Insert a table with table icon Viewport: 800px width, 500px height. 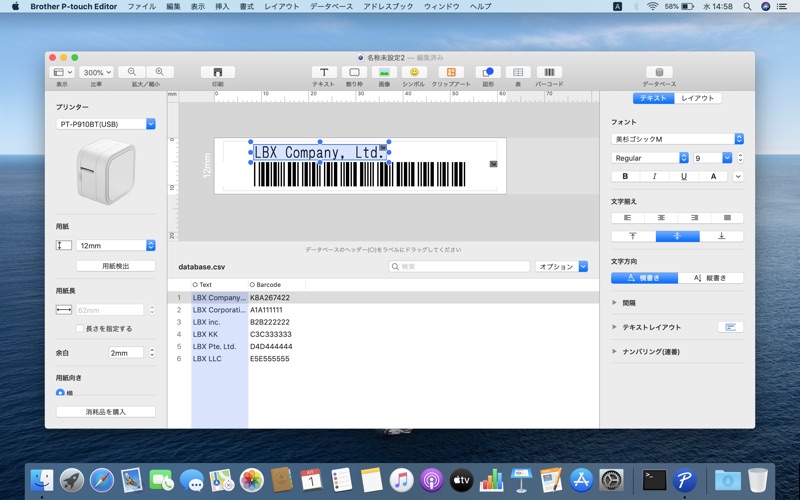pos(518,72)
